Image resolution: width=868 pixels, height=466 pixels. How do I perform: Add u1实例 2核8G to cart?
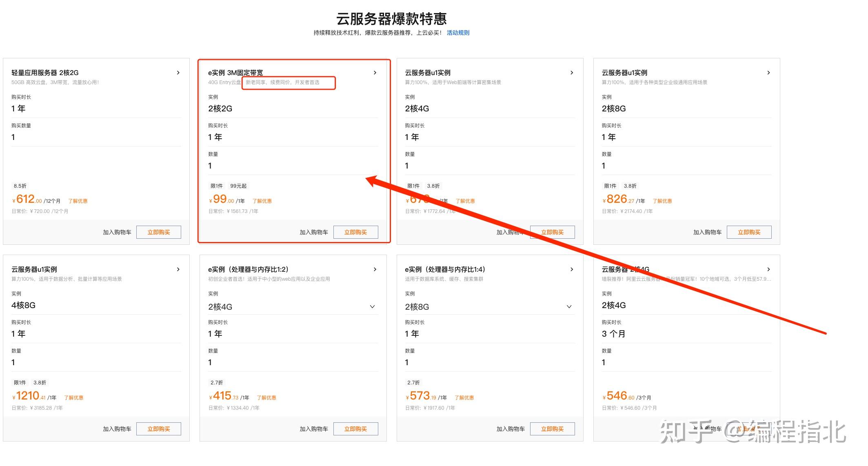coord(707,232)
